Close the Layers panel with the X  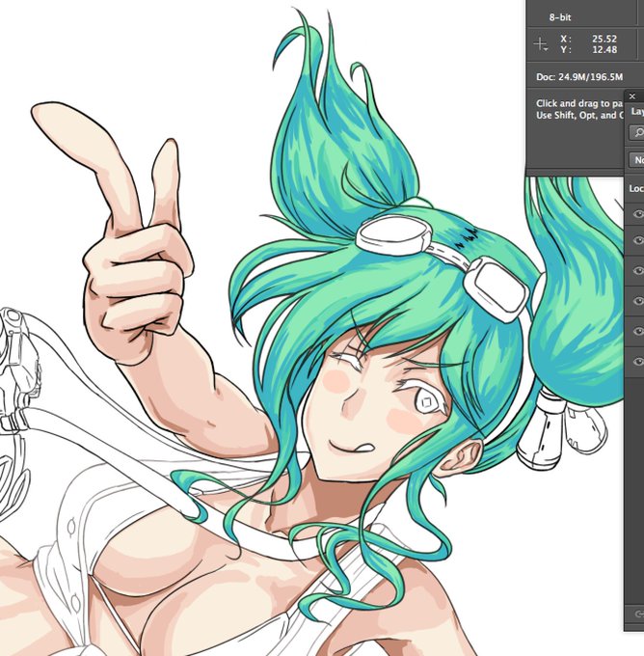click(631, 96)
